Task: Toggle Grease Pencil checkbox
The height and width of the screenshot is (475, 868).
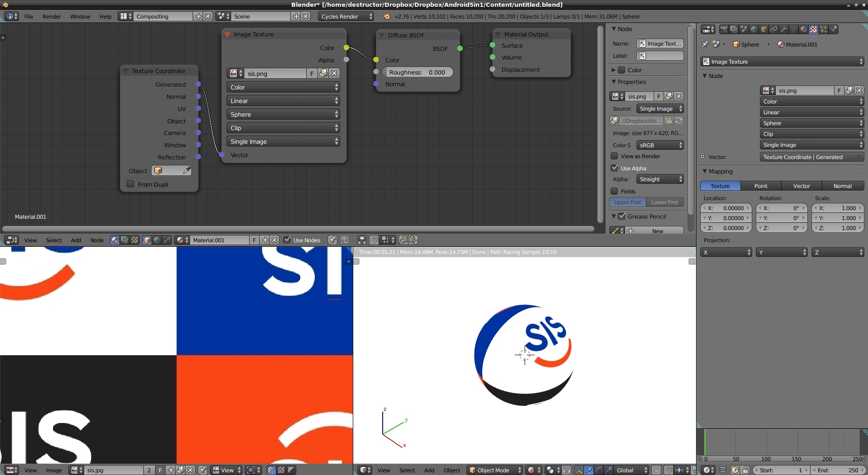Action: click(622, 216)
